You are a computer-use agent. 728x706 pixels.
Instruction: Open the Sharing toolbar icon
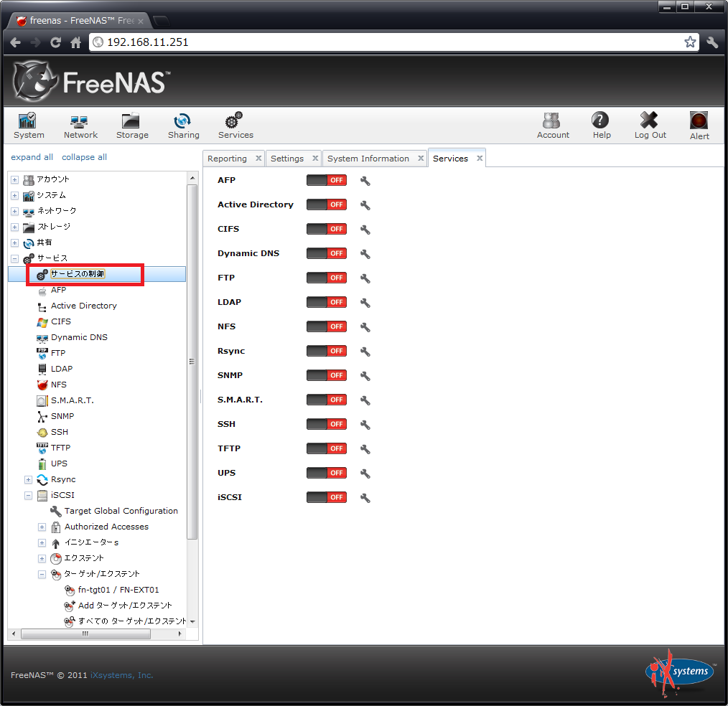pos(183,126)
